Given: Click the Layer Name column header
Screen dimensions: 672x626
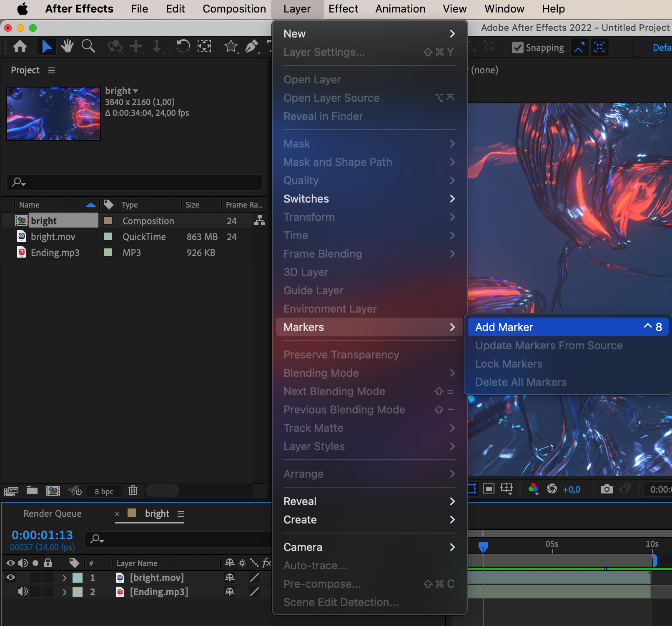Looking at the screenshot, I should click(137, 563).
